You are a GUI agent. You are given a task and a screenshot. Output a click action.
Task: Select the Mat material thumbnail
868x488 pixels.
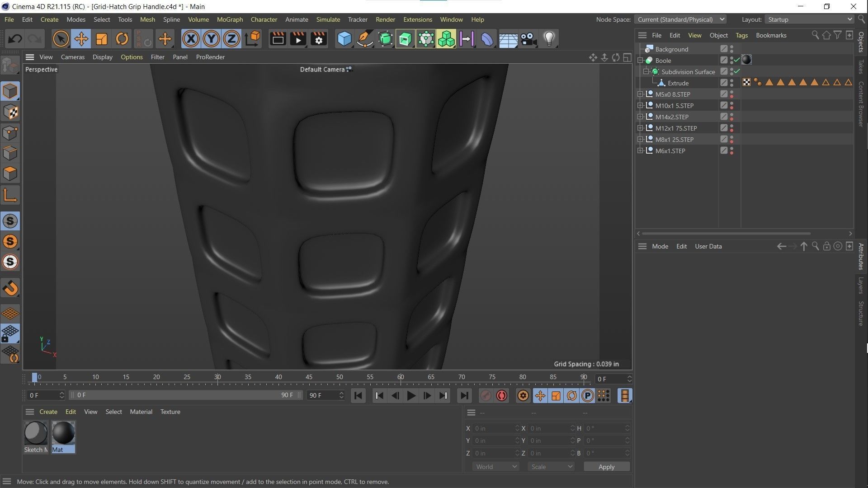pyautogui.click(x=63, y=436)
